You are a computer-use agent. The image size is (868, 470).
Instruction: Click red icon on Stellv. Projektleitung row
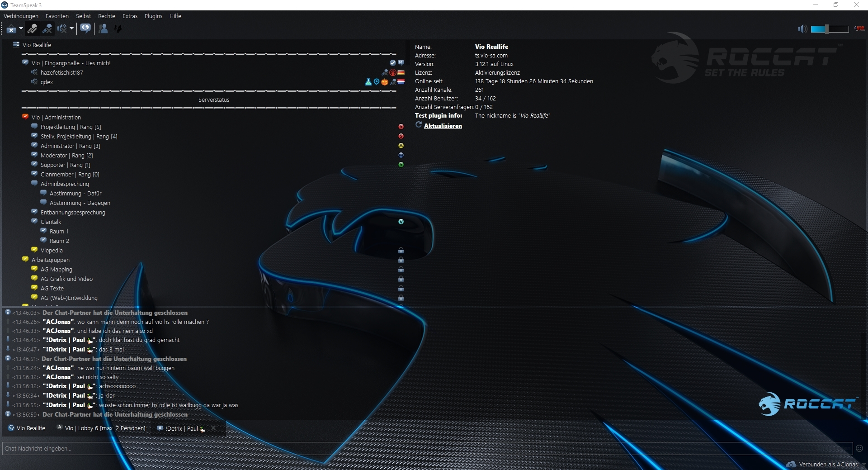401,136
